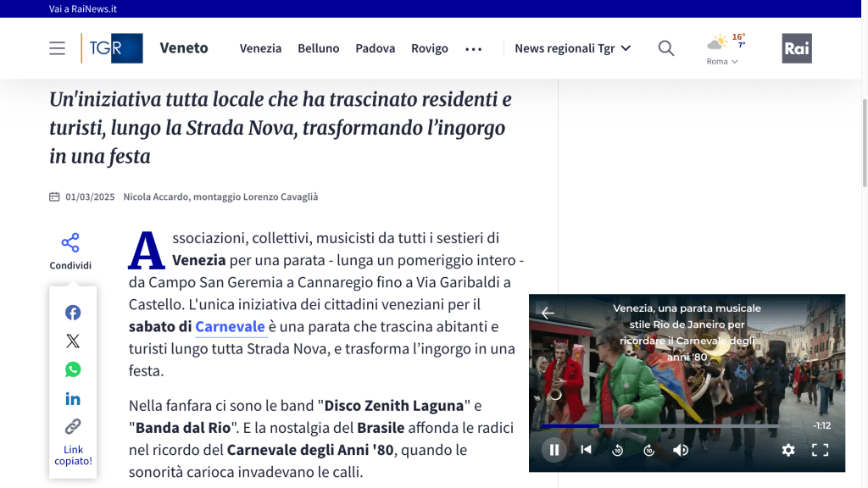
Task: Go to Padova section
Action: (x=375, y=48)
